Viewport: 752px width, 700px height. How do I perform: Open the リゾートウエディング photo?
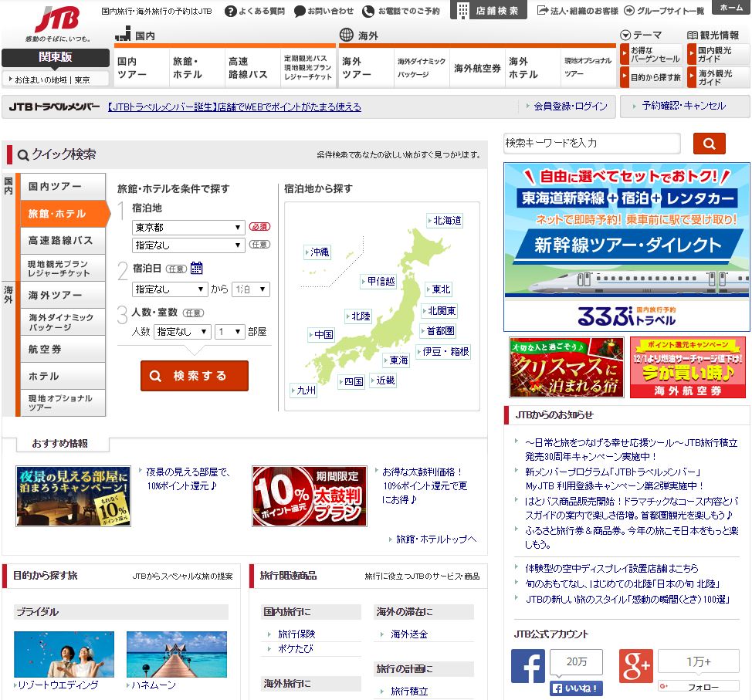(64, 654)
